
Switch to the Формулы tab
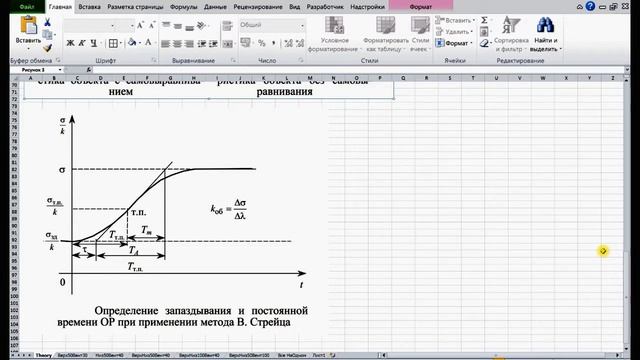[x=183, y=7]
